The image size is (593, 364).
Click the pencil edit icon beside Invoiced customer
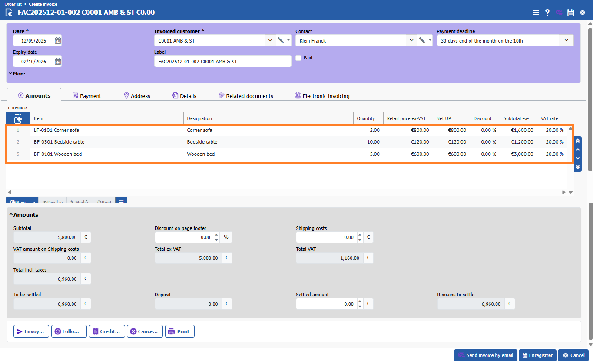[281, 41]
